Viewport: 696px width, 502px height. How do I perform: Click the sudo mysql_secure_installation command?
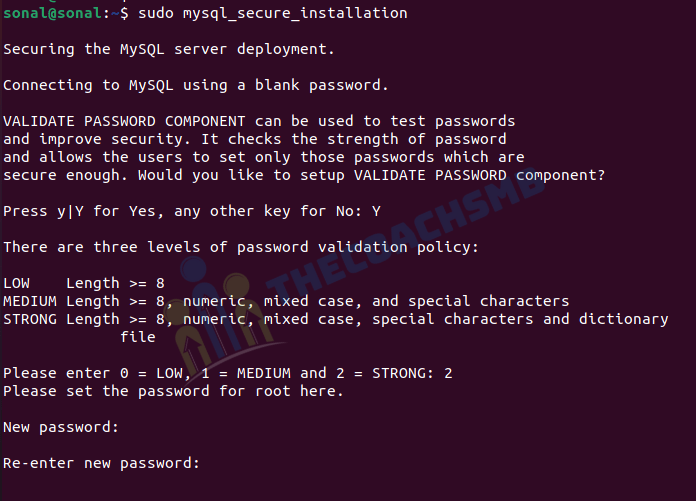(x=273, y=13)
